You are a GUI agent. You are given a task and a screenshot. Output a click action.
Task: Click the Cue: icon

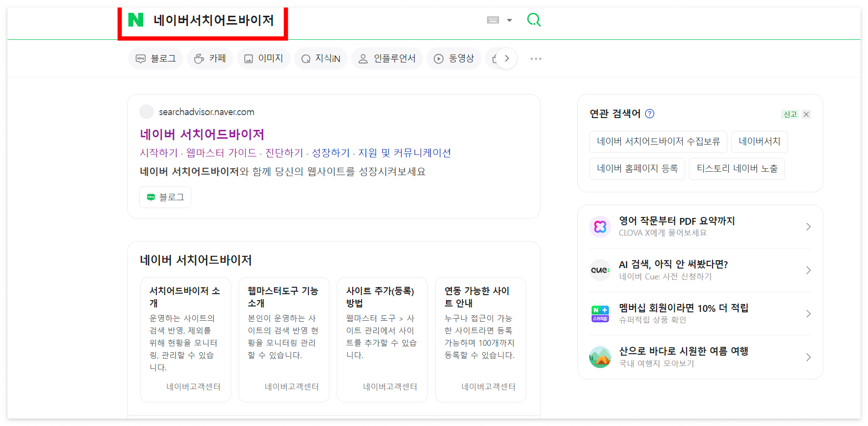point(600,270)
